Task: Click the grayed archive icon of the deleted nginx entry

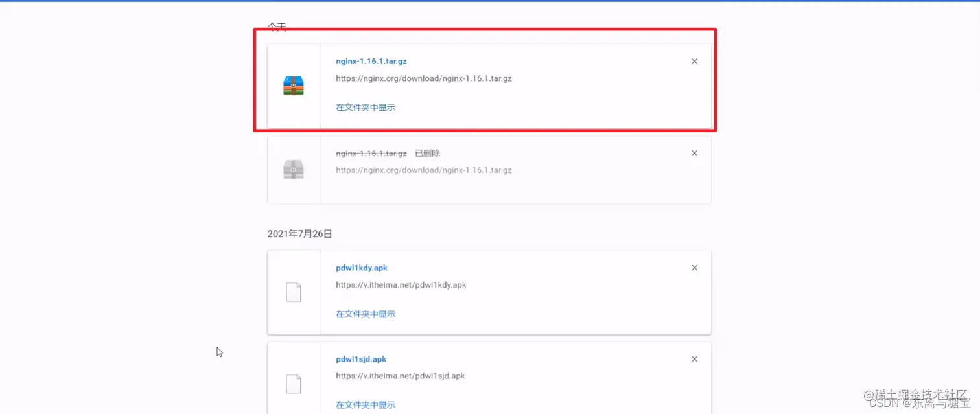Action: coord(293,170)
